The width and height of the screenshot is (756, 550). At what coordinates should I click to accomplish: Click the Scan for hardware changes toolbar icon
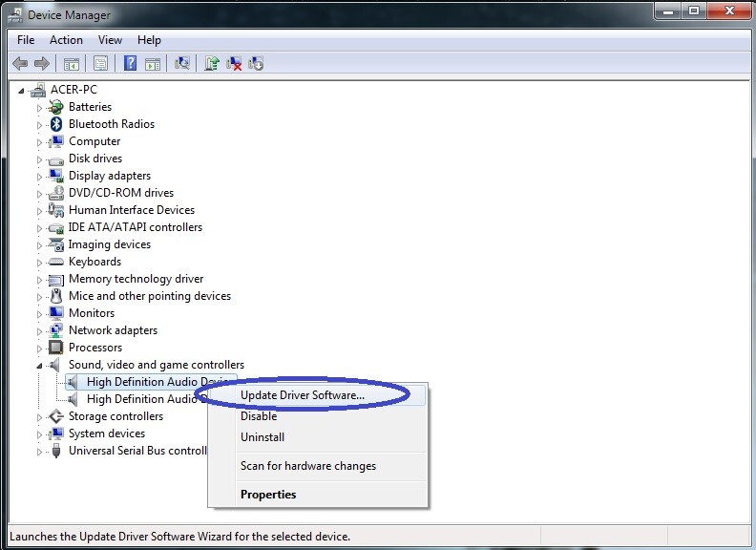[x=182, y=63]
